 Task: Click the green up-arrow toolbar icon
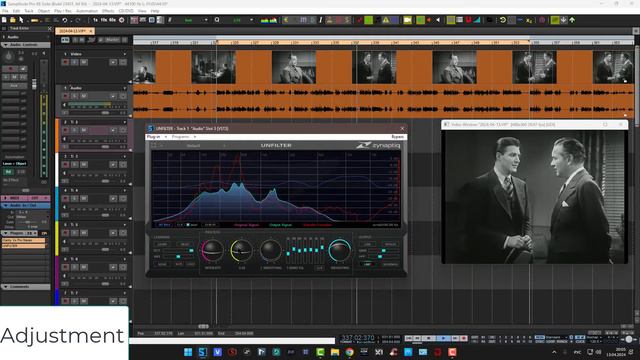(x=572, y=20)
